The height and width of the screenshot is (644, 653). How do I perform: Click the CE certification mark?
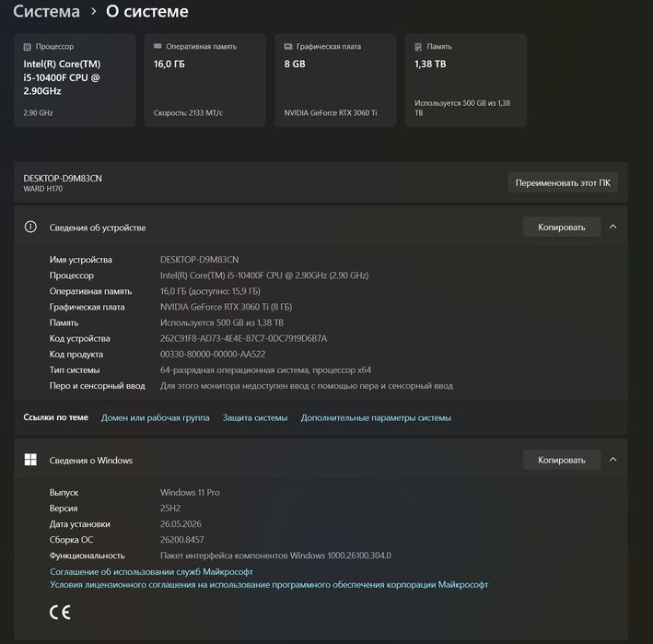(60, 613)
